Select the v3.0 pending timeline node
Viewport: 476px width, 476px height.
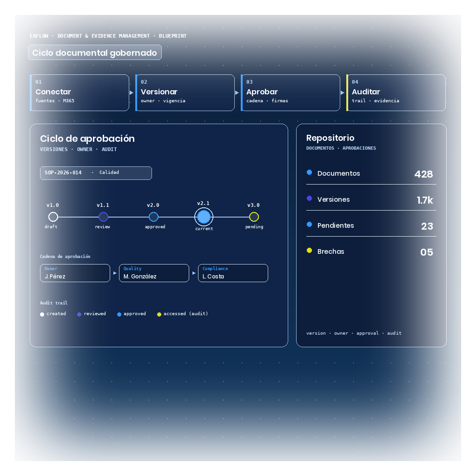click(254, 217)
